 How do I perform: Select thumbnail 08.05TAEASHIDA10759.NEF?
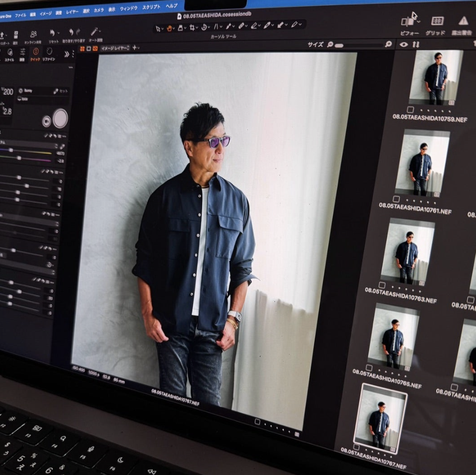435,78
